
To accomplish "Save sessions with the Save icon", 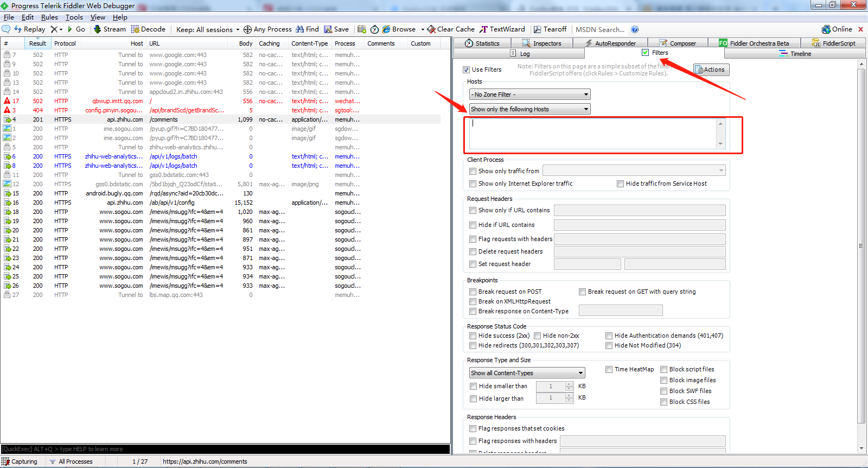I will pos(336,29).
